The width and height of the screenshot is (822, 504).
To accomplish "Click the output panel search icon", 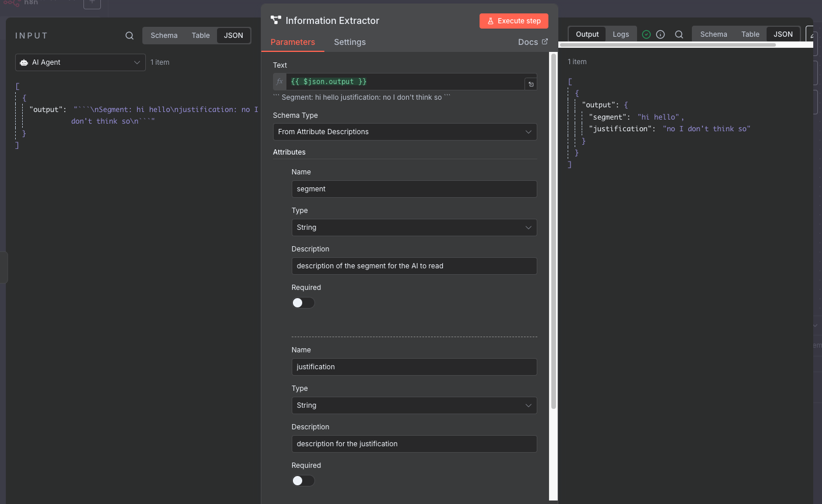I will (679, 34).
